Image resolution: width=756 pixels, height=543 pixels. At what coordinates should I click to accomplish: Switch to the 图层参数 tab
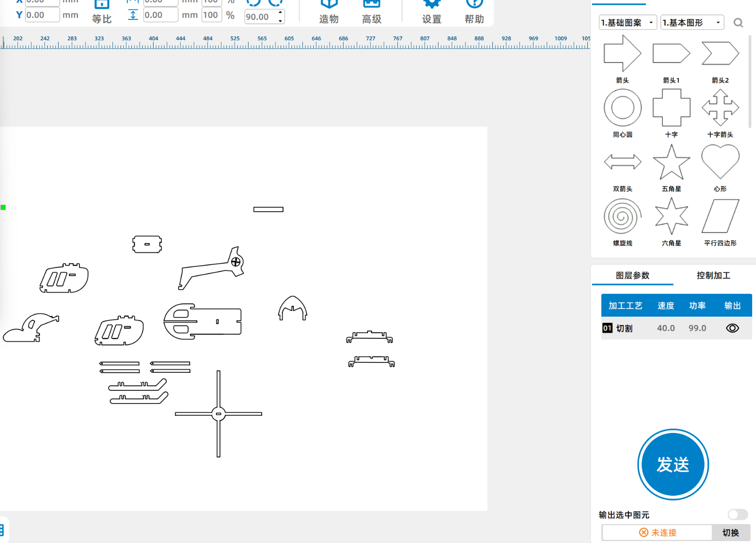pyautogui.click(x=632, y=276)
